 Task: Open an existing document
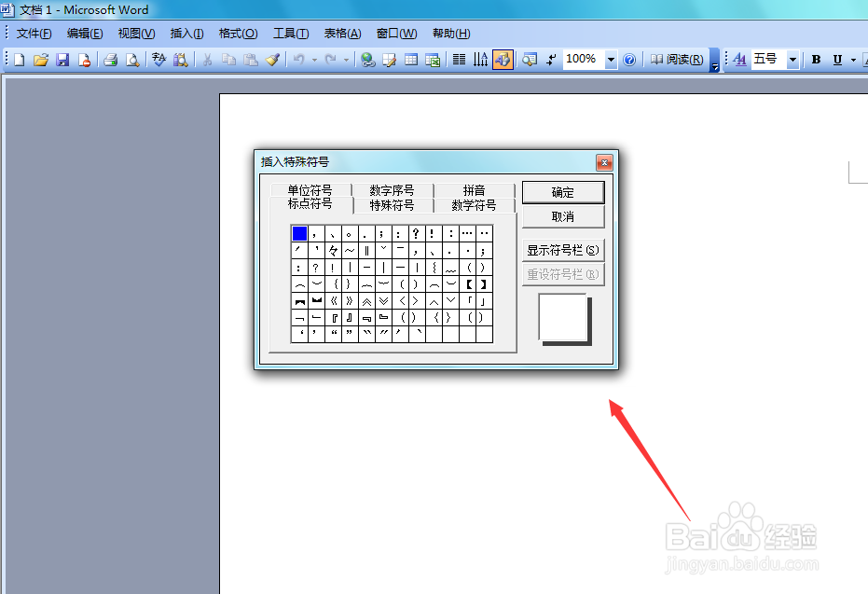tap(40, 59)
